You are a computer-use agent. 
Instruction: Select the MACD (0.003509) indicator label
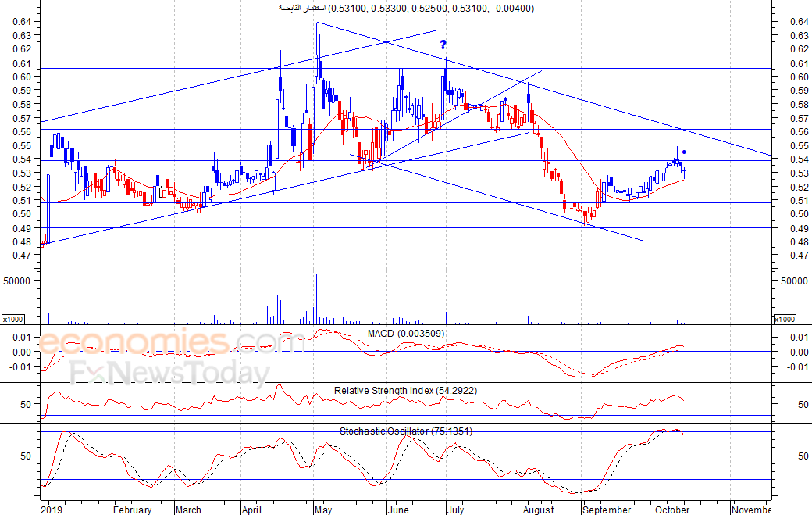(x=406, y=334)
